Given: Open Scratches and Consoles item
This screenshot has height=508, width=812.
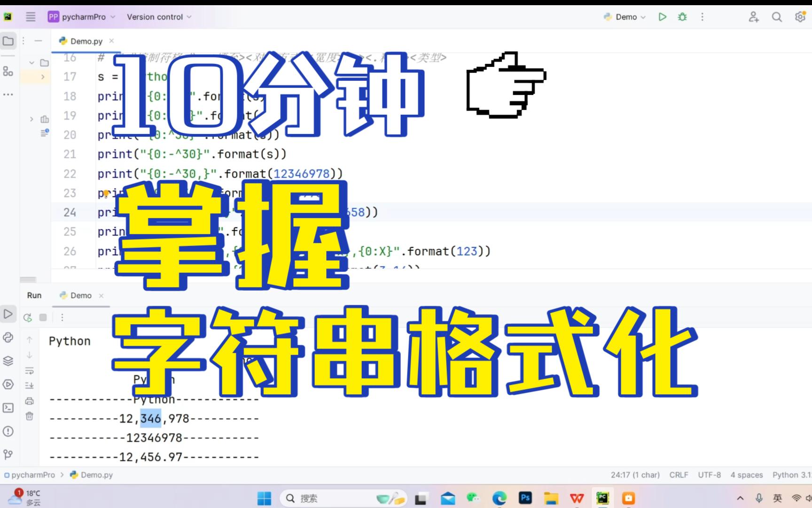Looking at the screenshot, I should (45, 133).
